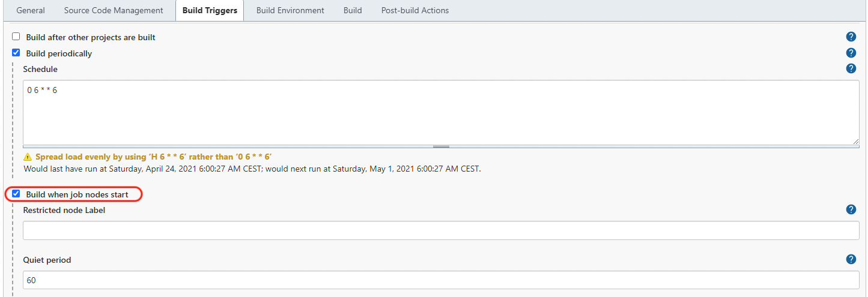Click the yellow spread load warning icon
This screenshot has height=297, width=868.
(x=28, y=157)
